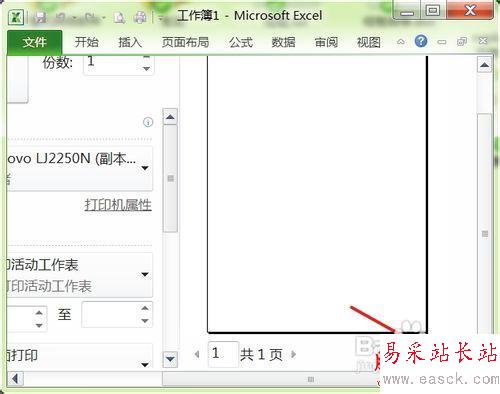
Task: Decrease the 至 ending page spinner
Action: 145,321
